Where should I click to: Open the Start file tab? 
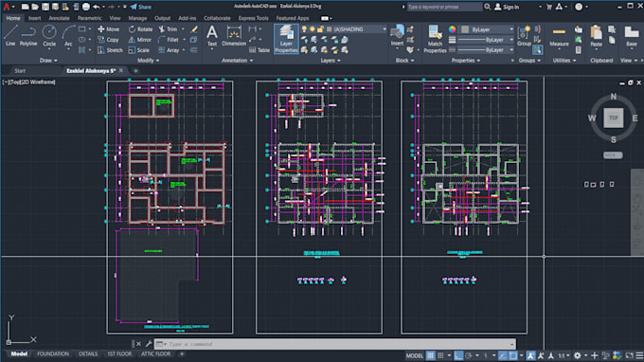click(20, 71)
